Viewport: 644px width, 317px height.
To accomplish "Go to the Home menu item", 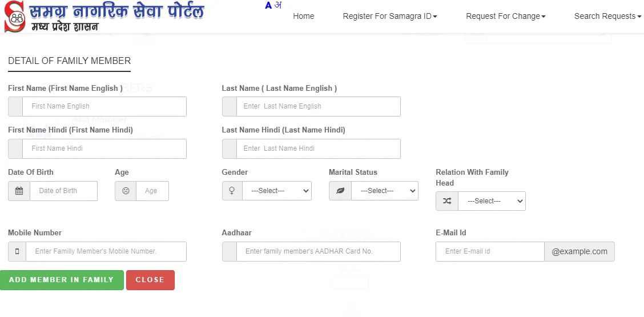I will (x=304, y=16).
